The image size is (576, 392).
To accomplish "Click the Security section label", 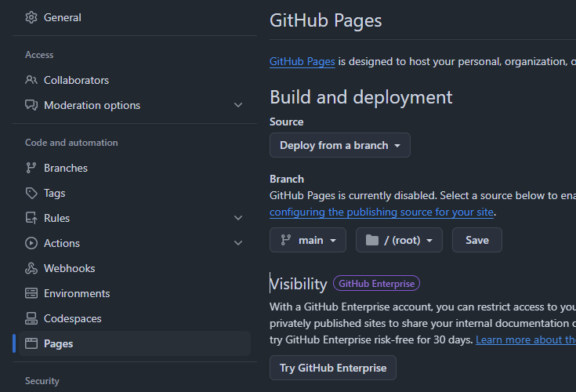I will coord(42,381).
